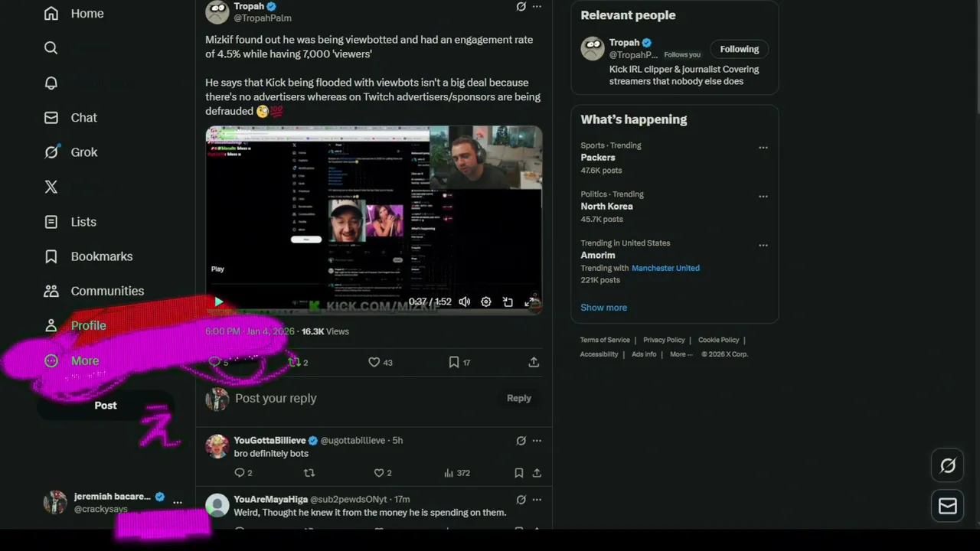Viewport: 980px width, 551px height.
Task: Open Tropah avatar in Relevant people
Action: pos(593,48)
